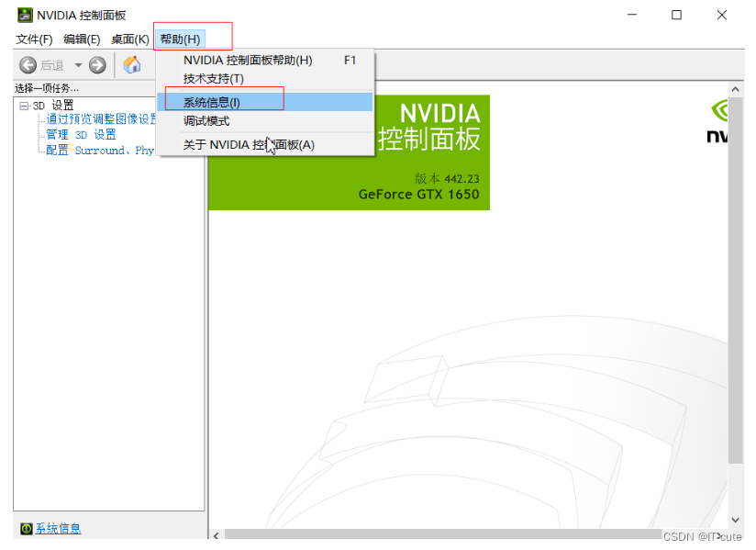Viewport: 756px width, 550px height.
Task: Go to Home via house icon
Action: coord(131,64)
